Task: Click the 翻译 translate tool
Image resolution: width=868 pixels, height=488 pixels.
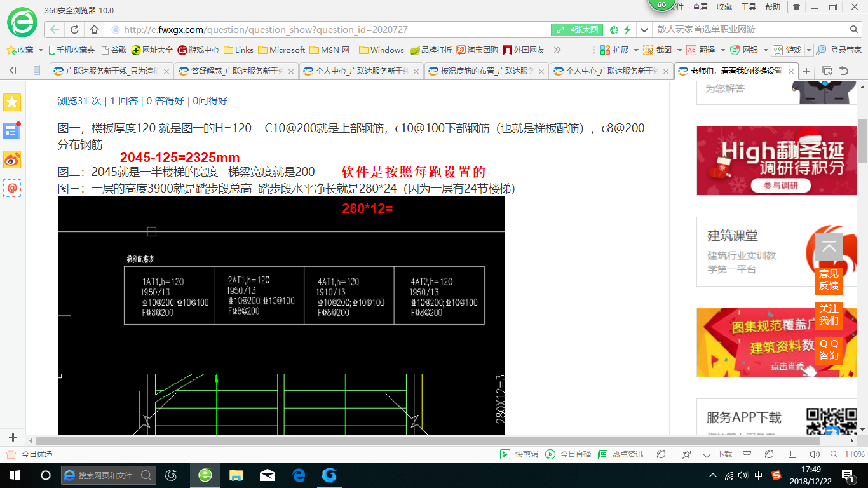Action: pyautogui.click(x=700, y=50)
